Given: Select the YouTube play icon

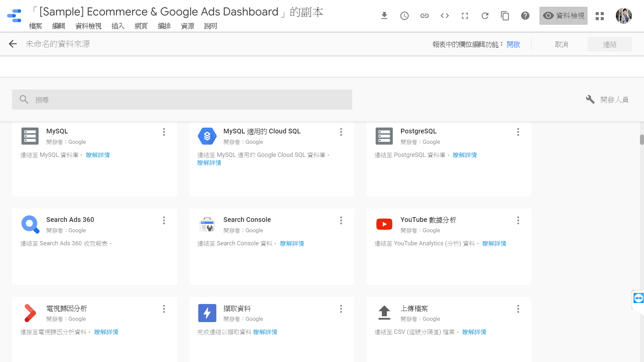Looking at the screenshot, I should pyautogui.click(x=384, y=224).
